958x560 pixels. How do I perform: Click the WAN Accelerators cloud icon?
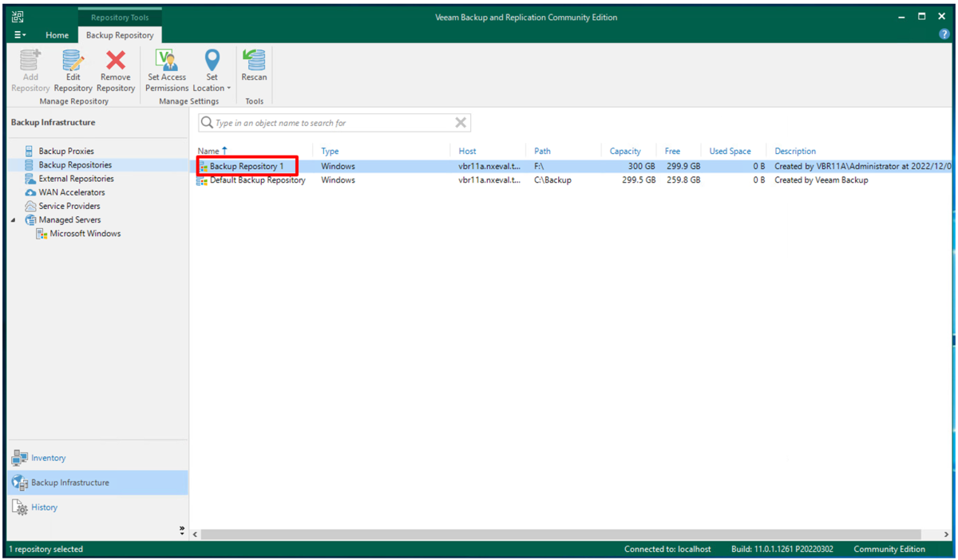click(x=30, y=192)
